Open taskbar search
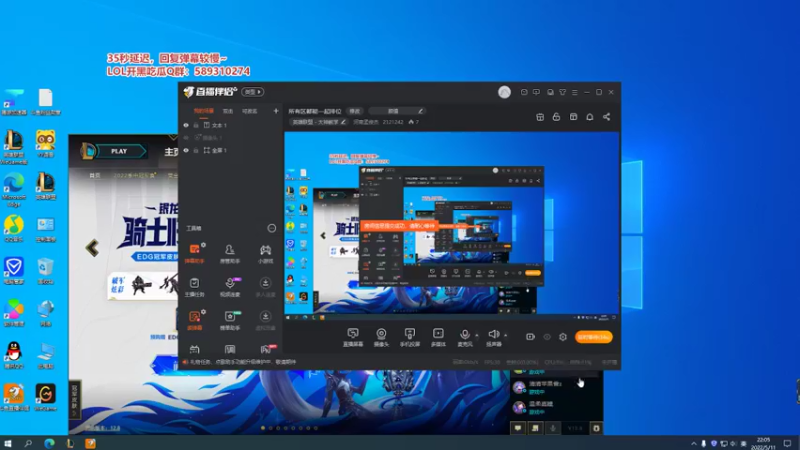Image resolution: width=800 pixels, height=450 pixels. point(28,443)
